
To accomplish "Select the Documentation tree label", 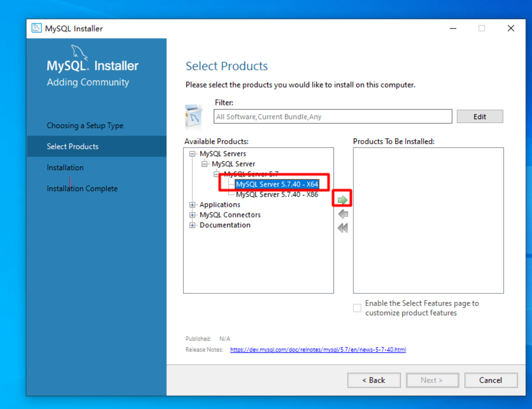I will [225, 225].
